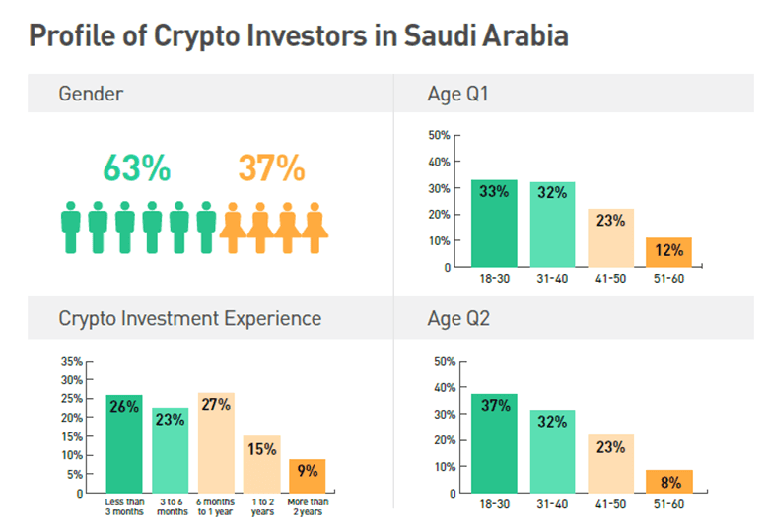Screen dimensions: 769x532
Task: Select the green 63% gender figure
Action: pyautogui.click(x=137, y=168)
